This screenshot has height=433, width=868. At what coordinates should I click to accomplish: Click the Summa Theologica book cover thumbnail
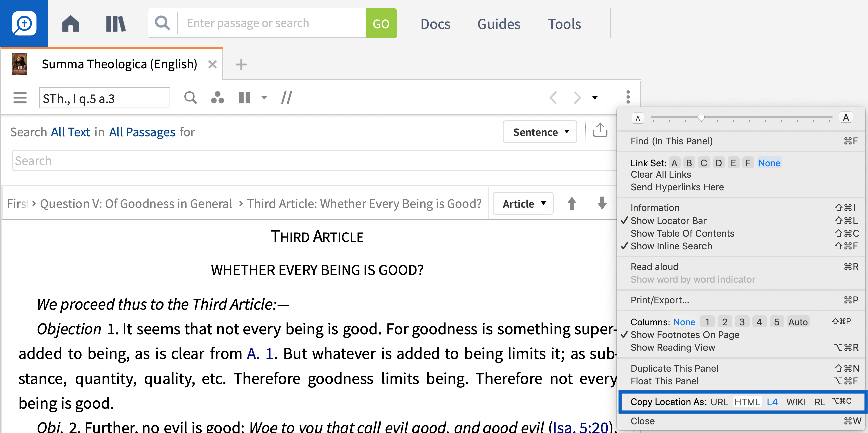click(x=19, y=63)
